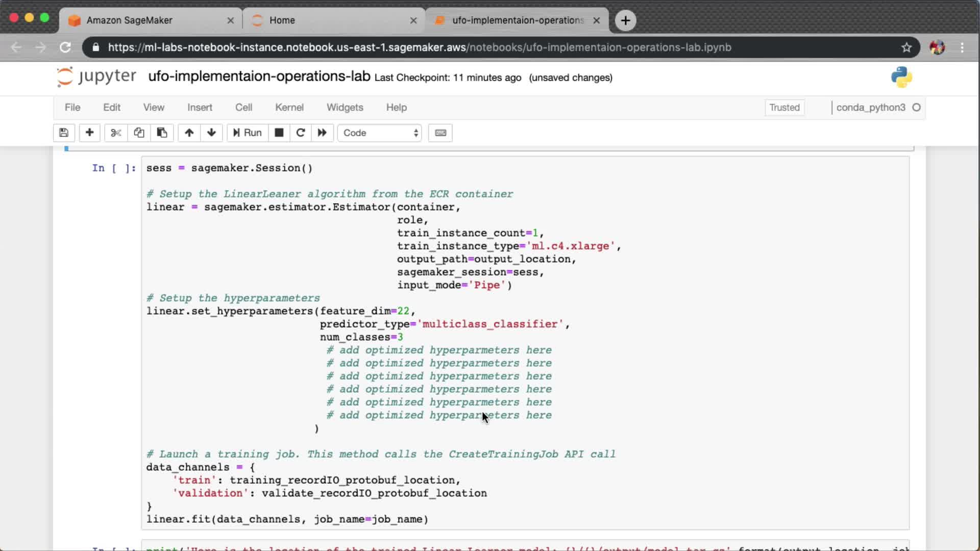Click the save and checkpoint icon

point(64,133)
